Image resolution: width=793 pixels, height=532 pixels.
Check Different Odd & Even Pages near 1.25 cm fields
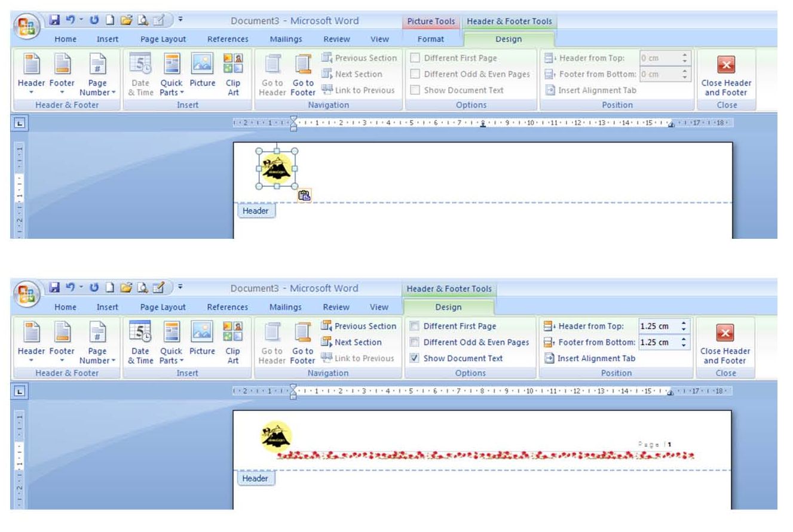(x=415, y=342)
